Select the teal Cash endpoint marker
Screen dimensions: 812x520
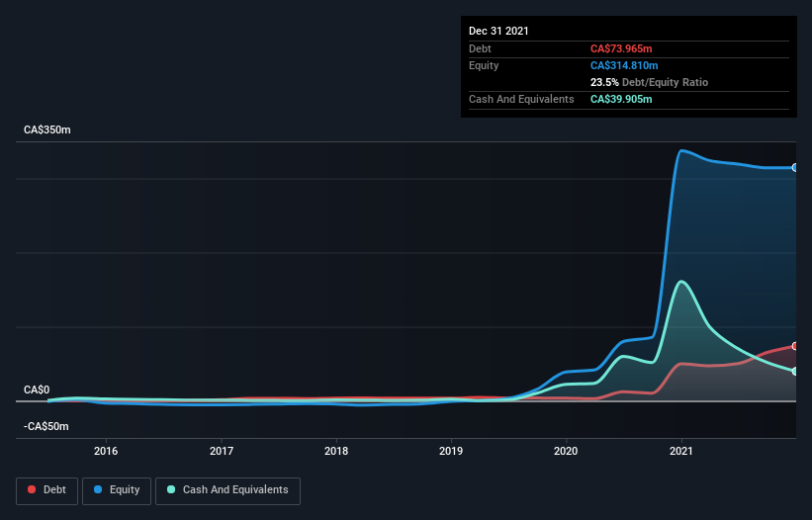click(794, 372)
